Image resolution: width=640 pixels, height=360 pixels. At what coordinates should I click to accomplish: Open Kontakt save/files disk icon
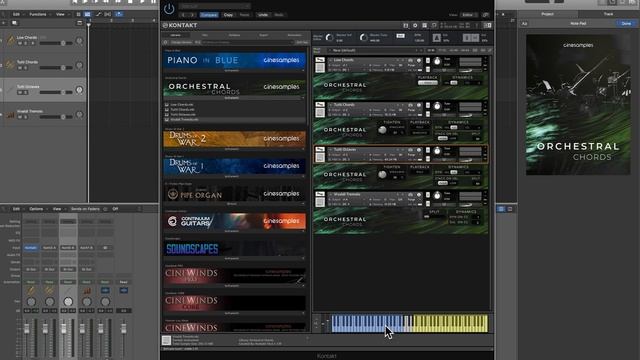click(405, 25)
